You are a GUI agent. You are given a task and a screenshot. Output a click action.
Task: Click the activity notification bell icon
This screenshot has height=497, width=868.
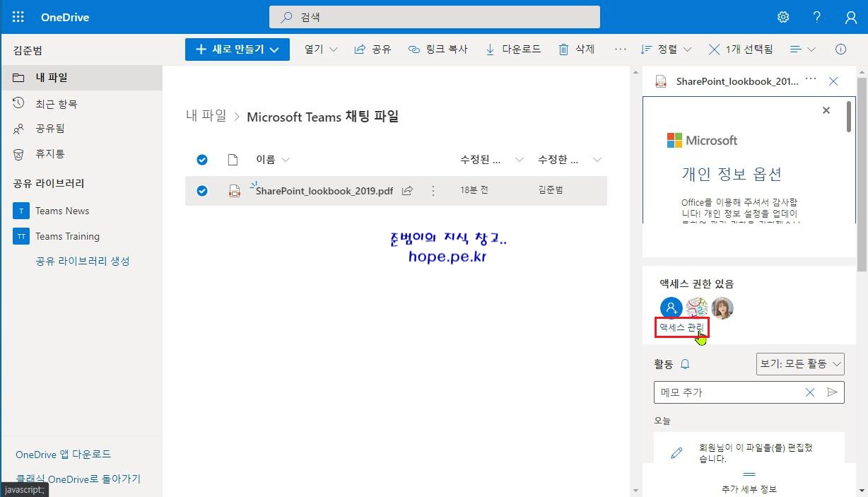(685, 364)
